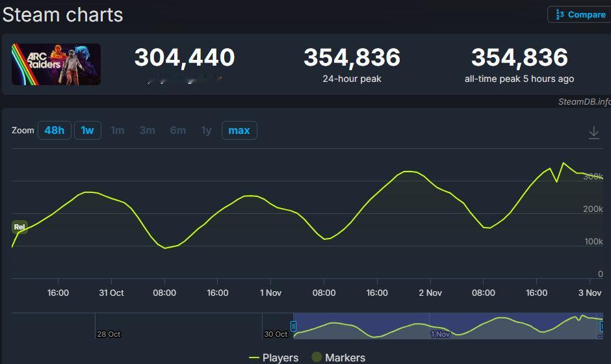Click the Compare button
This screenshot has width=611, height=364.
[x=580, y=15]
